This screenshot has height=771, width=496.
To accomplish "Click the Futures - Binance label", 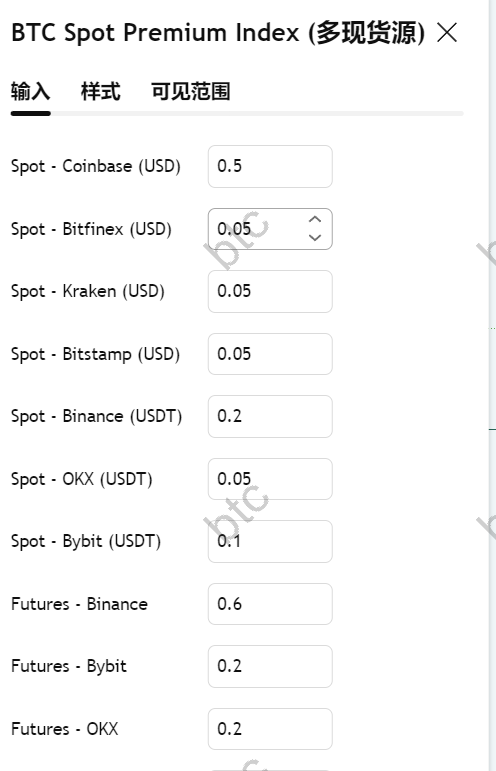I will [x=79, y=604].
